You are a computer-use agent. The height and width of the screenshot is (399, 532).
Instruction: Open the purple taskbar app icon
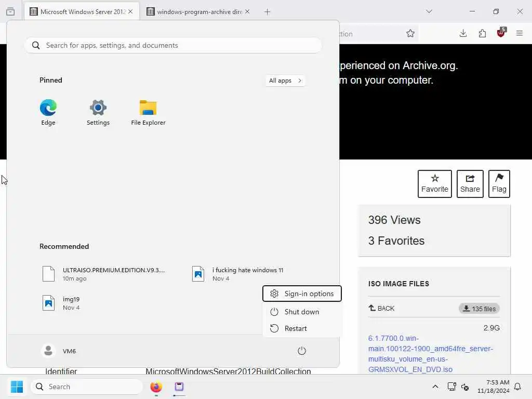[x=179, y=387]
